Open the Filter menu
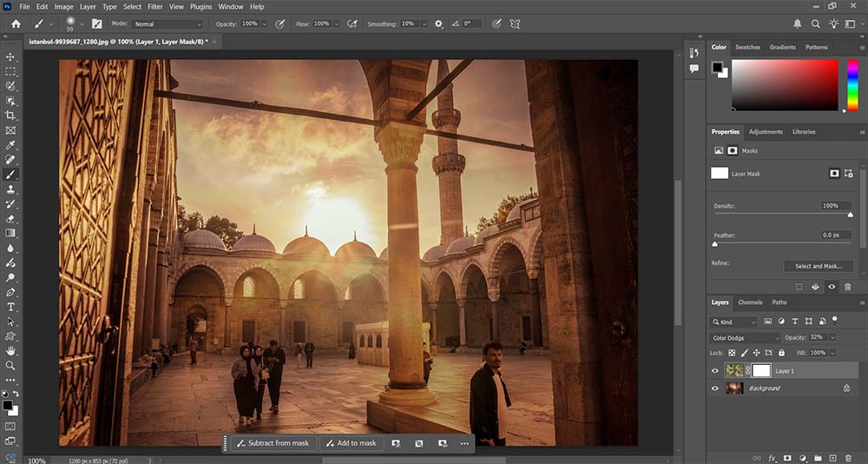Screen dimensions: 868x464 coord(155,6)
